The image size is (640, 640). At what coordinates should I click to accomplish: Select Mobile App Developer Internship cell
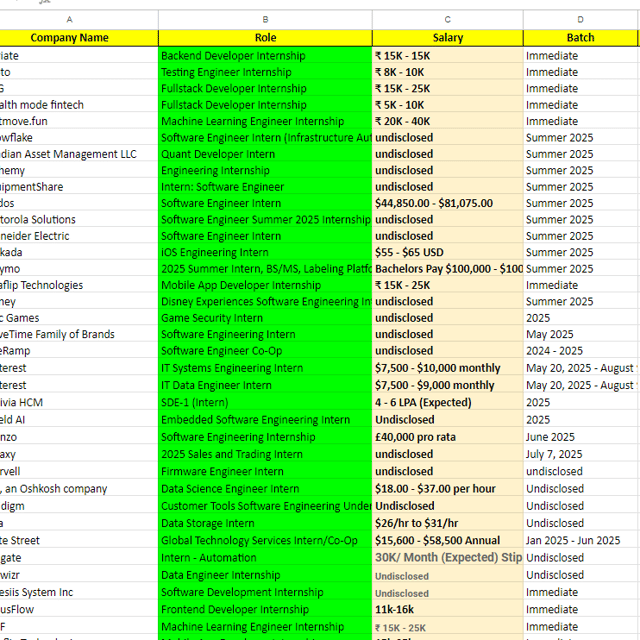pyautogui.click(x=265, y=285)
